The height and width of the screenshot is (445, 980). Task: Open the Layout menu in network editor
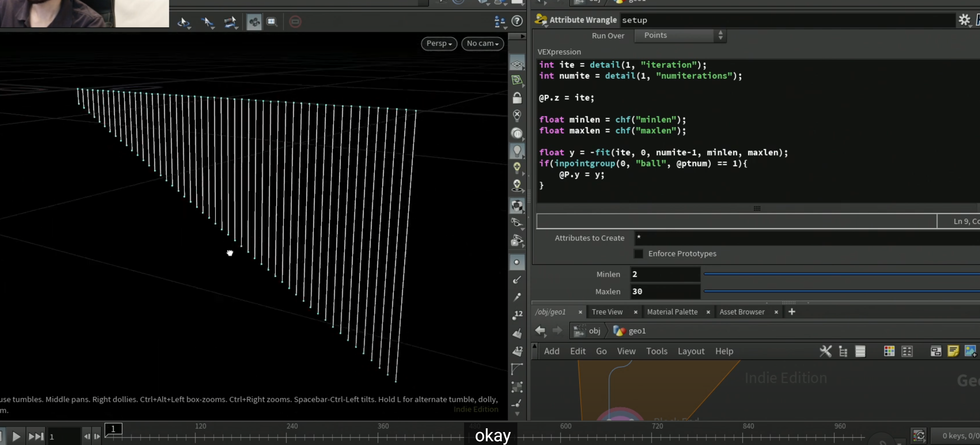(690, 351)
